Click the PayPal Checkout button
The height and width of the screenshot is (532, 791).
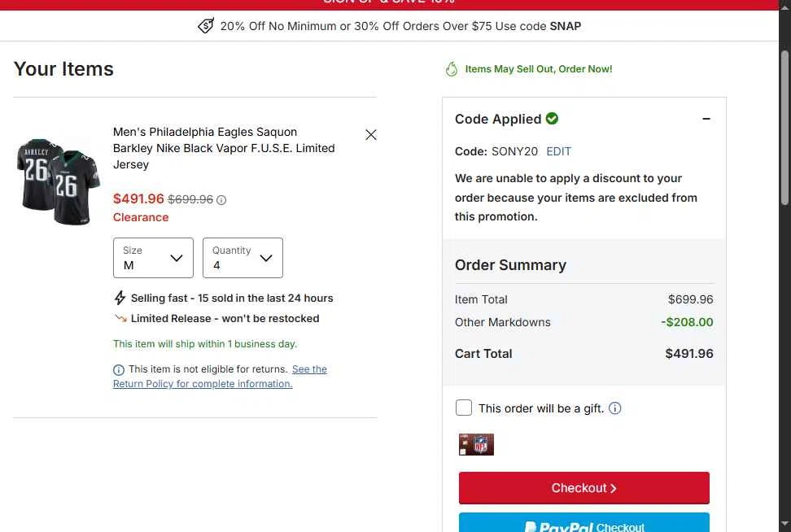click(584, 522)
